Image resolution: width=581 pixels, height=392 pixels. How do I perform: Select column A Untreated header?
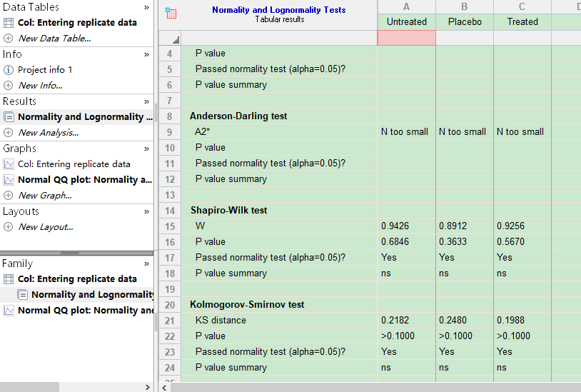pos(406,22)
